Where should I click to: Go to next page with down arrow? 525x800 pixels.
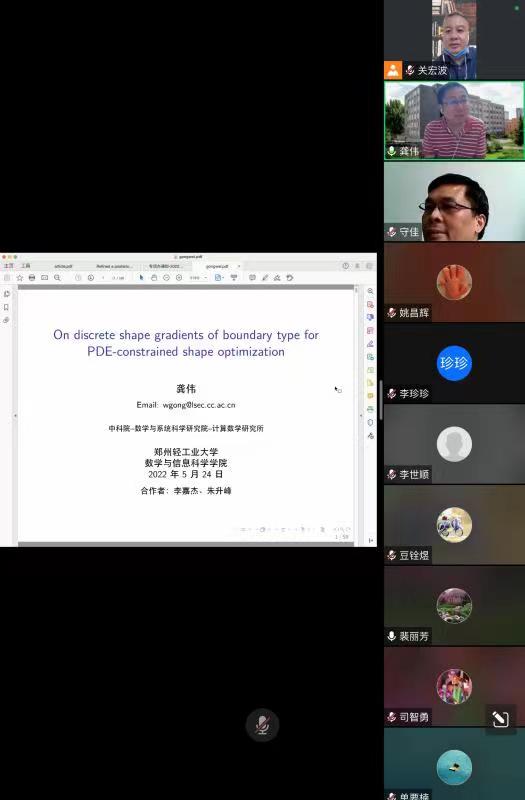coord(91,278)
